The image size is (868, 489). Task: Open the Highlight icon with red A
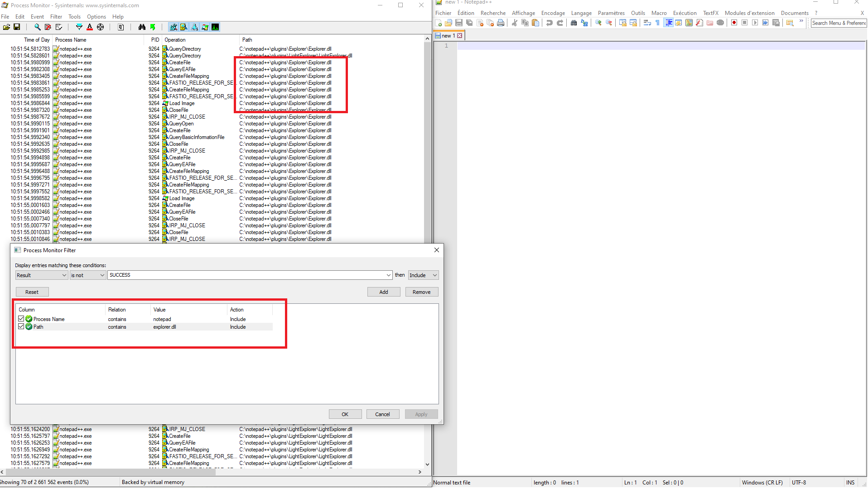pos(90,27)
